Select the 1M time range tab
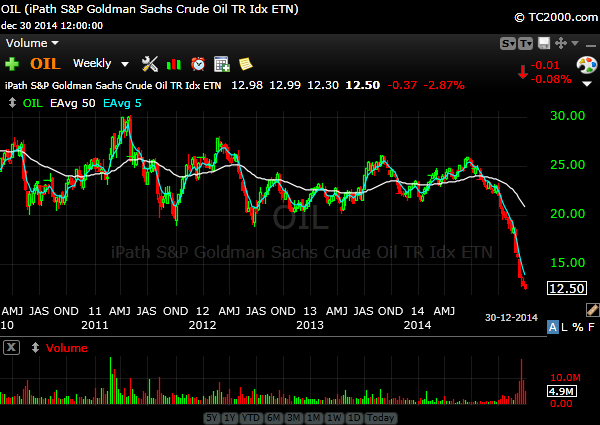Screen dimensions: 600x425 tap(314, 418)
